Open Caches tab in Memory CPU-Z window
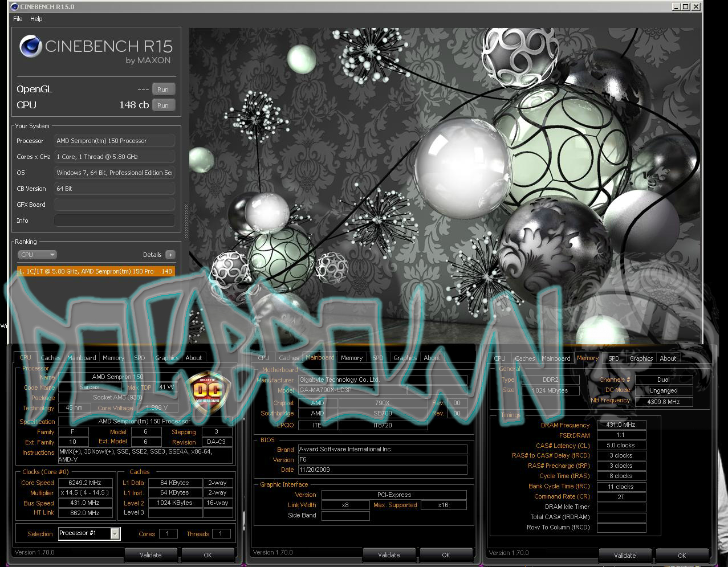The height and width of the screenshot is (567, 728). 525,358
